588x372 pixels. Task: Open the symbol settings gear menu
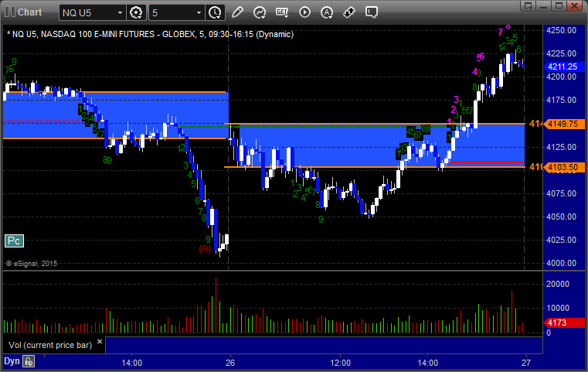point(136,12)
